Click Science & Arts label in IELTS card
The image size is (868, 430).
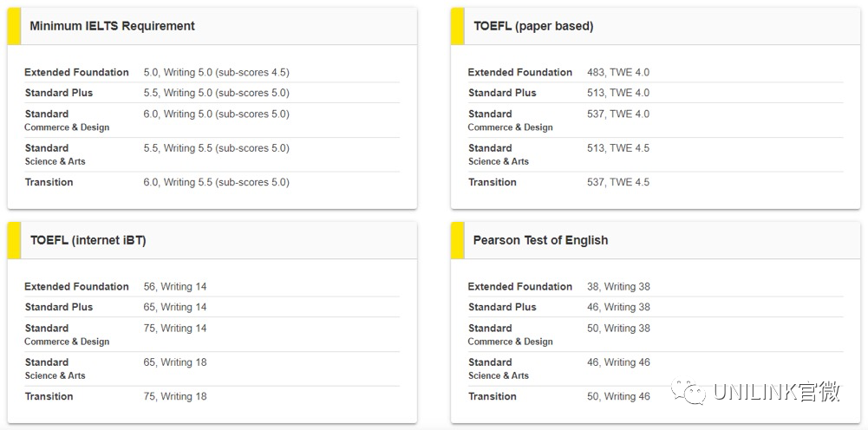point(55,161)
